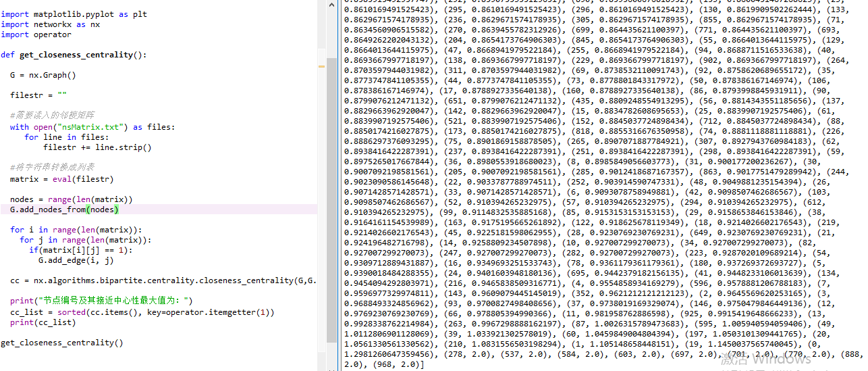Image resolution: width=868 pixels, height=371 pixels.
Task: Click the print line with '节点编号及其接近中心性最大值为'
Action: (101, 301)
